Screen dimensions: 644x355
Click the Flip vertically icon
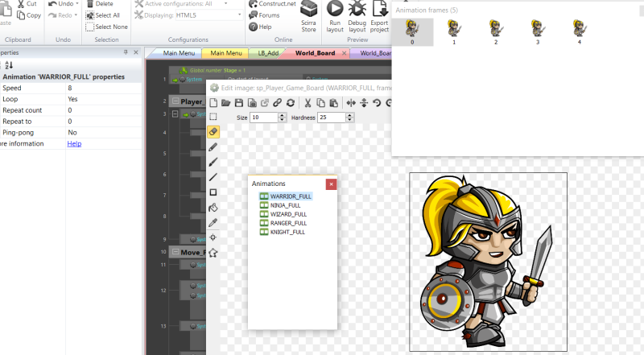click(x=364, y=103)
